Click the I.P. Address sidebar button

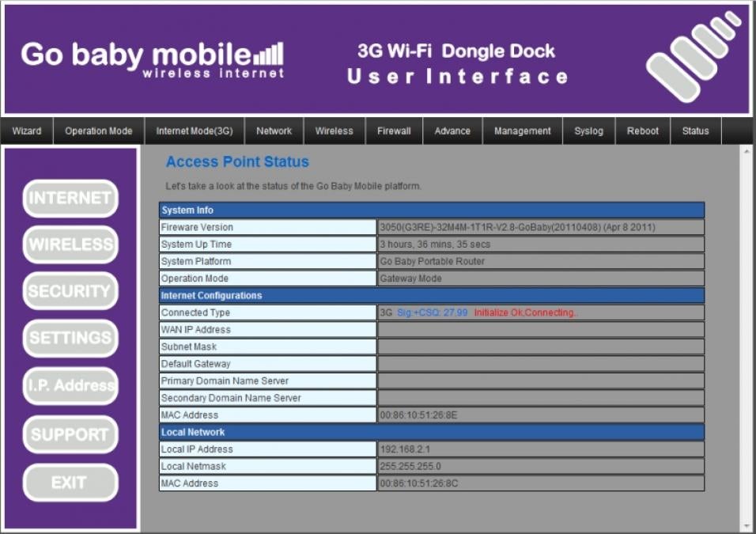point(70,386)
